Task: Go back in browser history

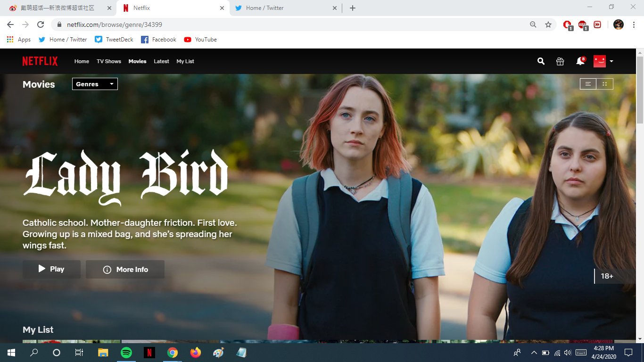Action: pyautogui.click(x=10, y=25)
